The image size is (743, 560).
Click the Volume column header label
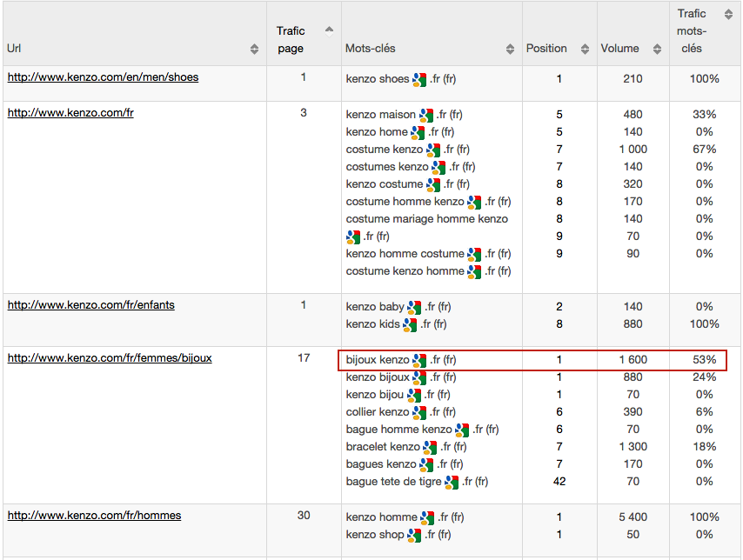[619, 49]
